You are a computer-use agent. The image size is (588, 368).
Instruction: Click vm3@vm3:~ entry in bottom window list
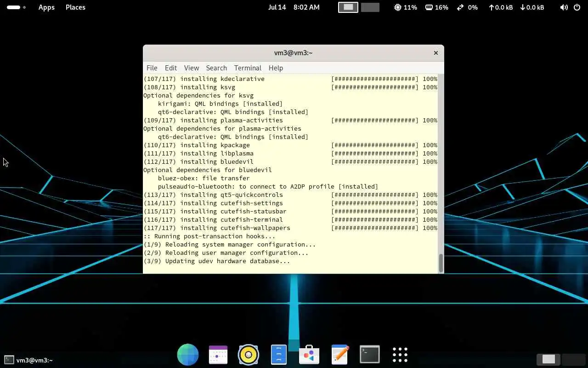point(28,360)
